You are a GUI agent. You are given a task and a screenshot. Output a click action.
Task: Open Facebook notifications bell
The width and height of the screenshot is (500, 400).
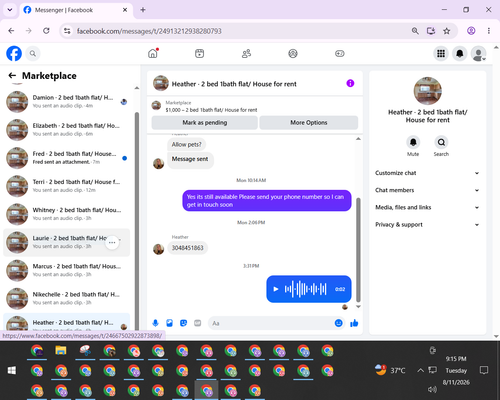[460, 53]
